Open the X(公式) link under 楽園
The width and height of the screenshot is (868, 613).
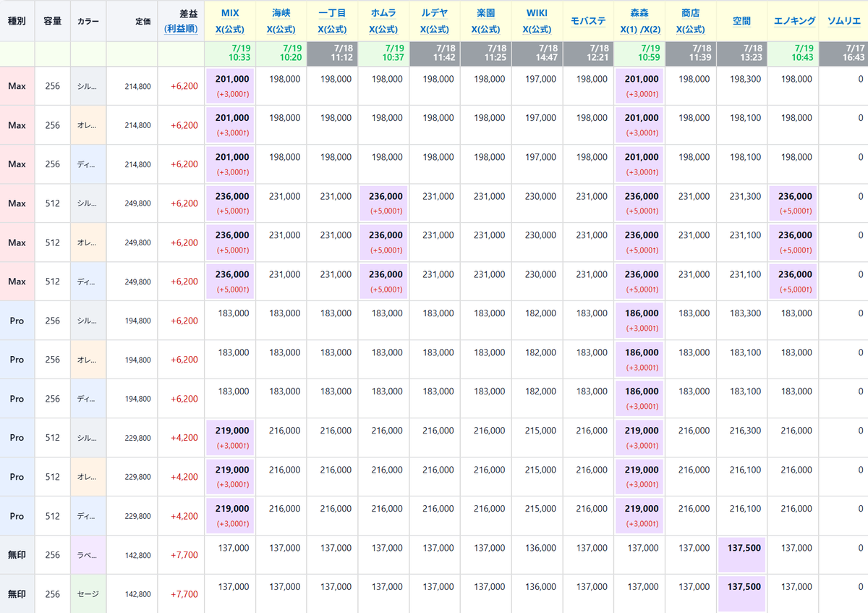pos(486,30)
